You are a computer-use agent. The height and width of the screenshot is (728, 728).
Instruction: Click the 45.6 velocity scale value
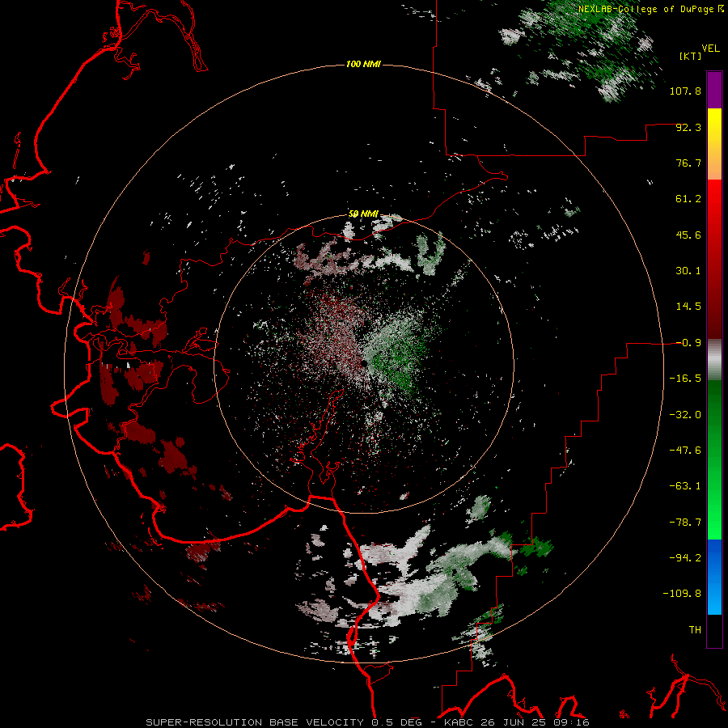(x=688, y=235)
